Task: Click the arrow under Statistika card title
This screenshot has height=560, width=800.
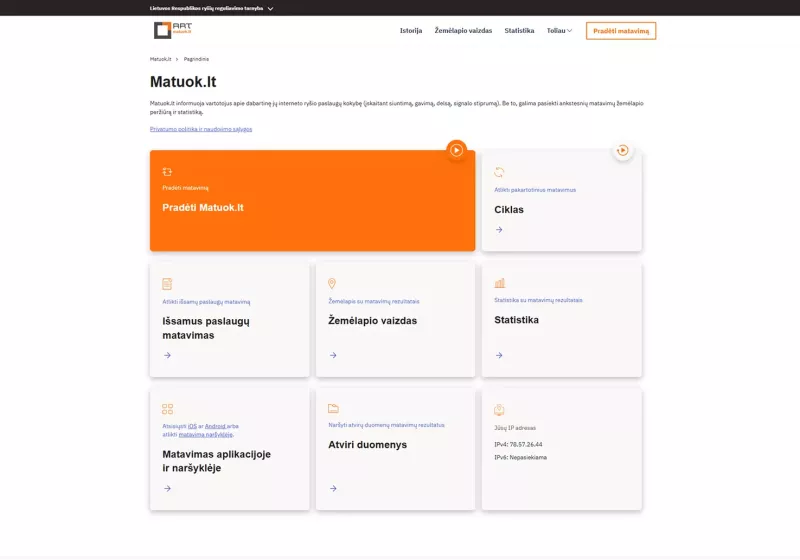Action: coord(499,355)
